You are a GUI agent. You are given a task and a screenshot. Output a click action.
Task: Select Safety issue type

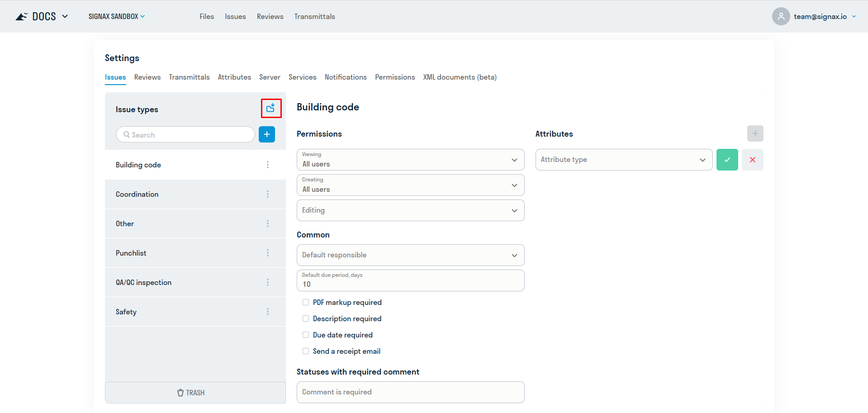tap(195, 312)
